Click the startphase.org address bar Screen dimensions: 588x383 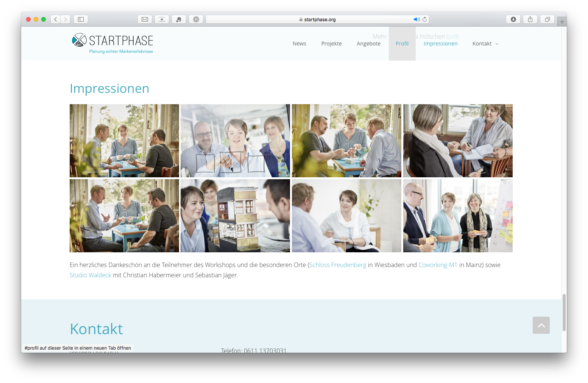[x=317, y=19]
